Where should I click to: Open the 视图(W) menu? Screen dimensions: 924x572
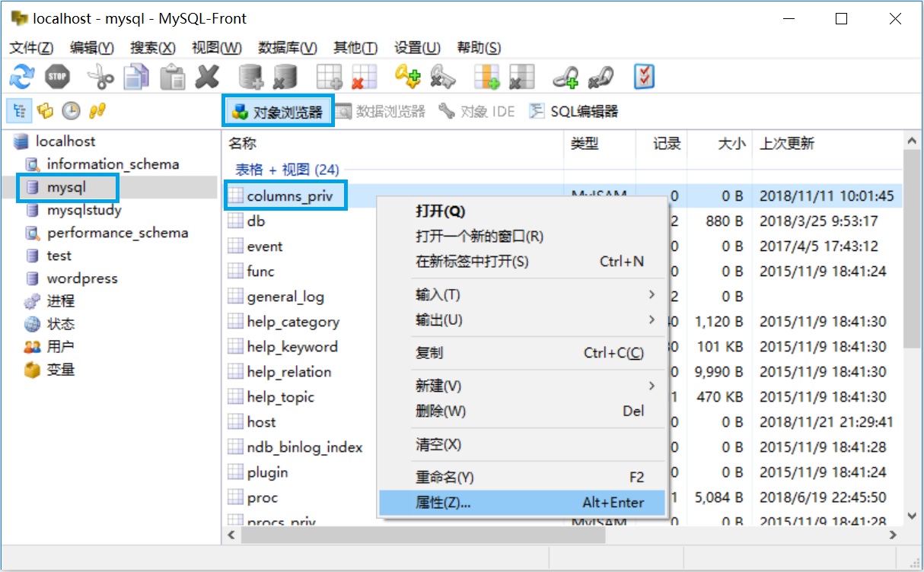(216, 48)
